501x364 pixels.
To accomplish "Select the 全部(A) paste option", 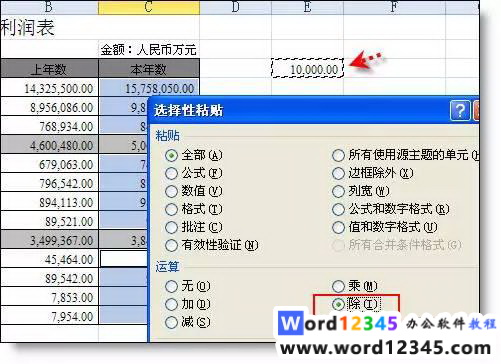I will 193,155.
